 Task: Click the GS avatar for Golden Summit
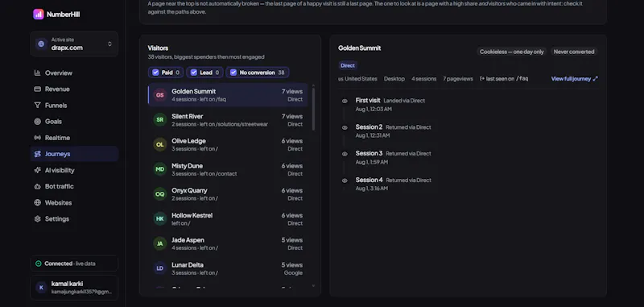click(159, 95)
